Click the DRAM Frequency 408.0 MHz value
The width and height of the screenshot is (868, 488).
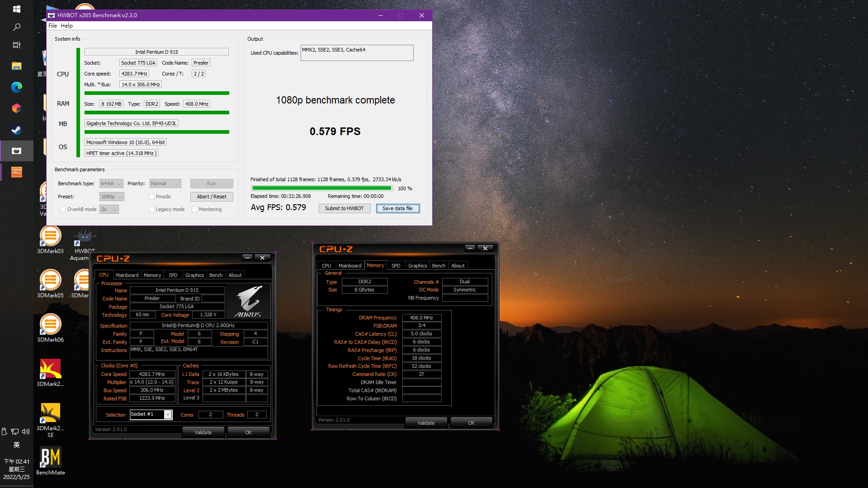click(x=421, y=318)
